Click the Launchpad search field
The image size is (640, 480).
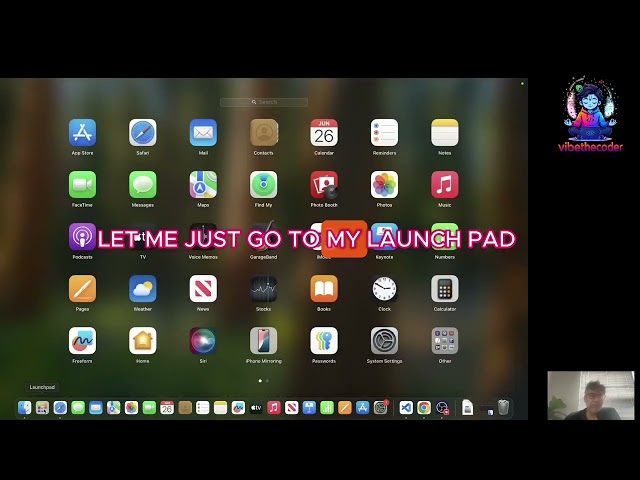click(x=264, y=102)
